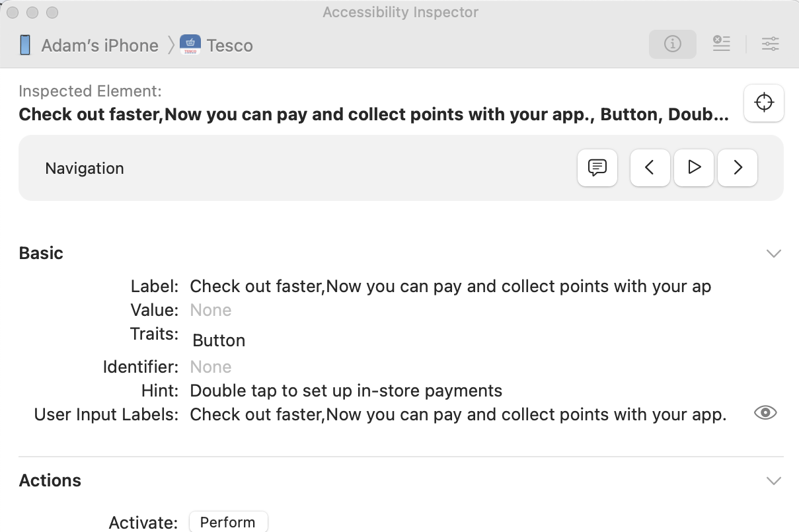
Task: Go to previous element with left arrow
Action: (x=650, y=168)
